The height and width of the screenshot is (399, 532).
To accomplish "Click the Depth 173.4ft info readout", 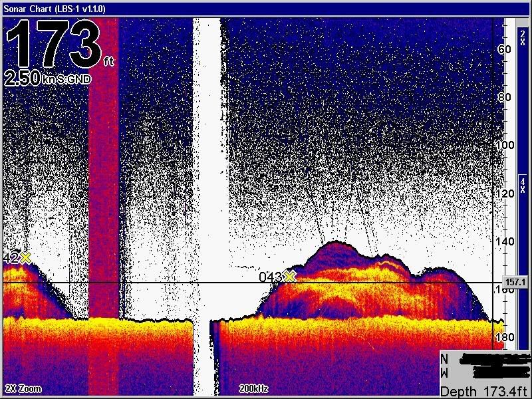I will pos(483,391).
